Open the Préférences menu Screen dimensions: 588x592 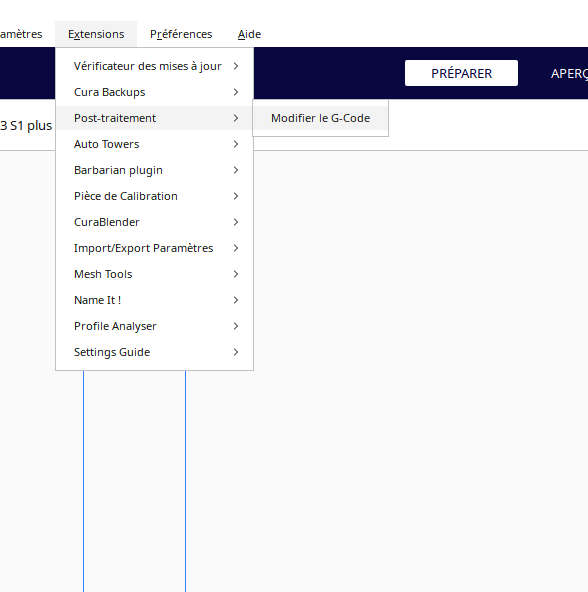181,34
